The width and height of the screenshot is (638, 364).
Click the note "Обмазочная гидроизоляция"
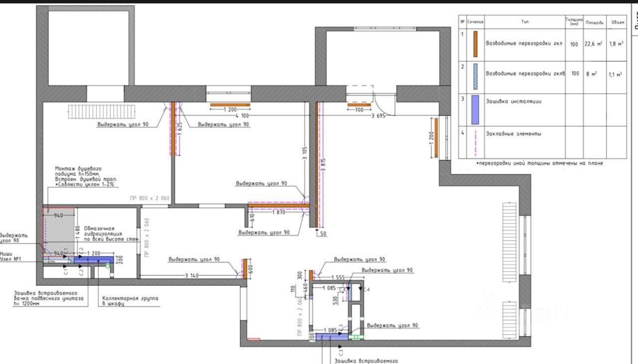click(x=103, y=231)
